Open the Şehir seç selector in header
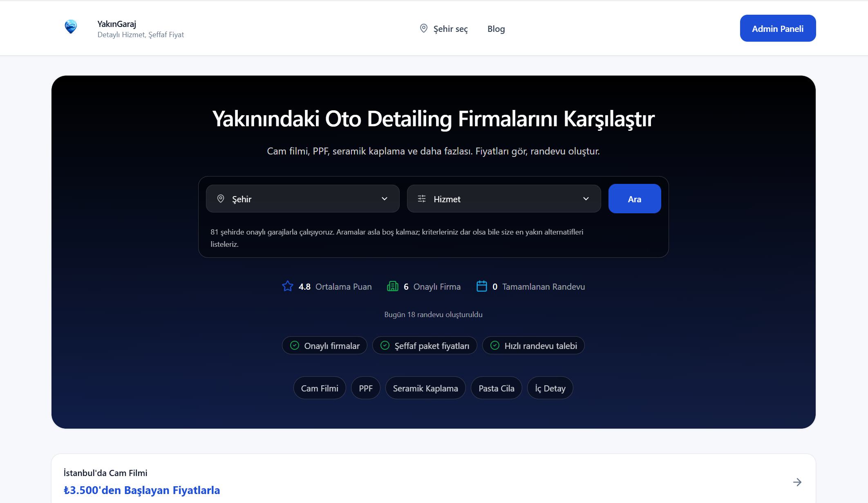The height and width of the screenshot is (503, 868). [x=450, y=29]
